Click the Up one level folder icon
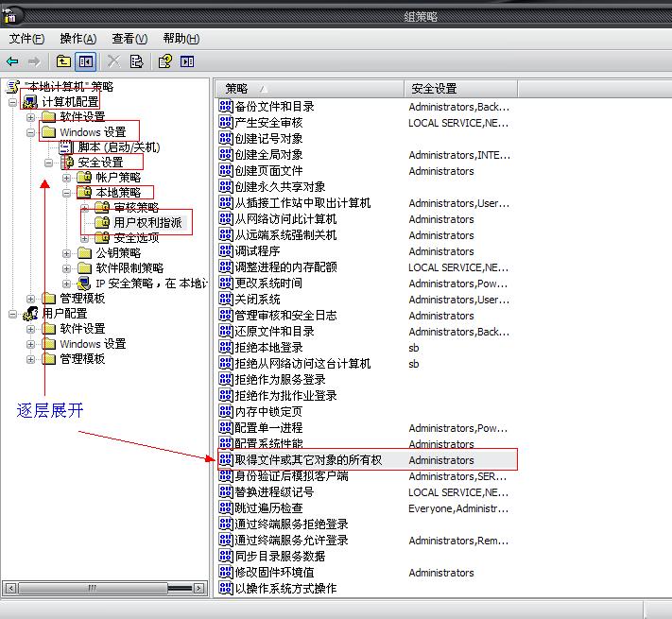Image resolution: width=672 pixels, height=619 pixels. point(63,61)
